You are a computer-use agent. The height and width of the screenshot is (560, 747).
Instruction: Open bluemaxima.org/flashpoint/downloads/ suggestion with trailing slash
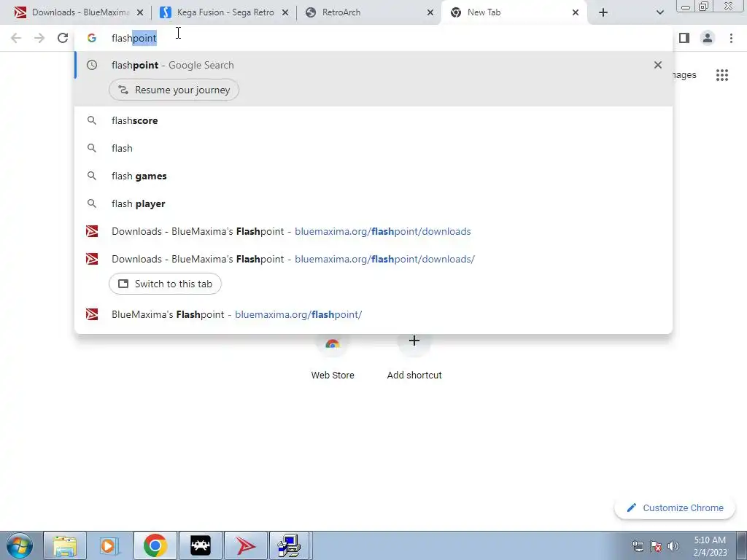coord(374,259)
